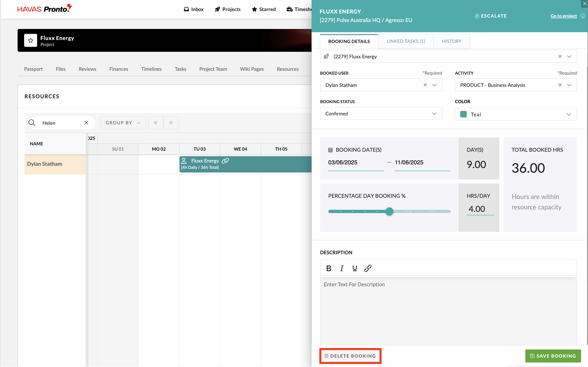
Task: Expand the Activity dropdown chevron
Action: coord(569,85)
